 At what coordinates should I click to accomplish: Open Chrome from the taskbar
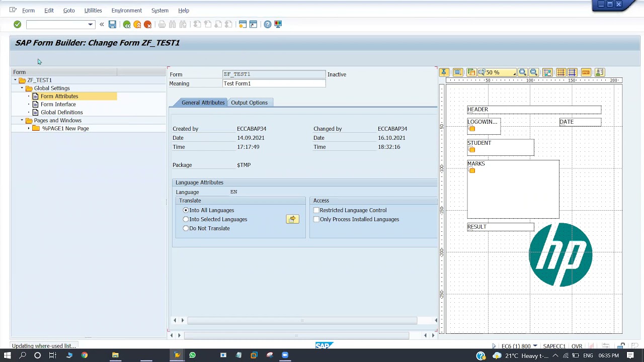(85, 355)
